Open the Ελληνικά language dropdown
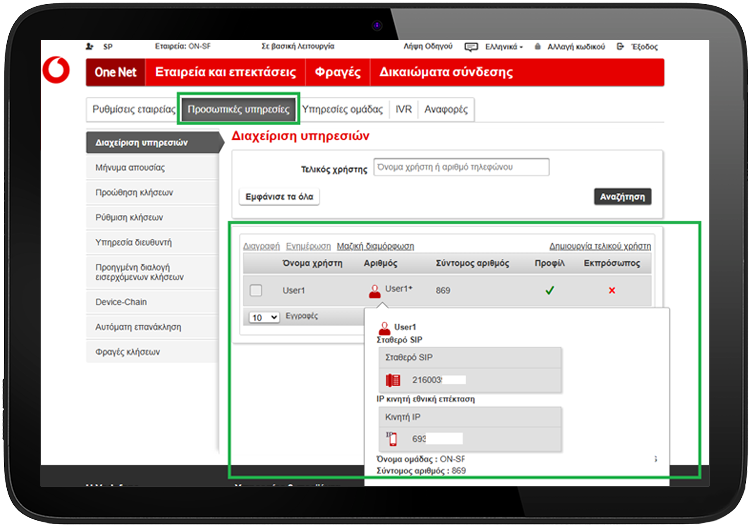 (x=504, y=47)
